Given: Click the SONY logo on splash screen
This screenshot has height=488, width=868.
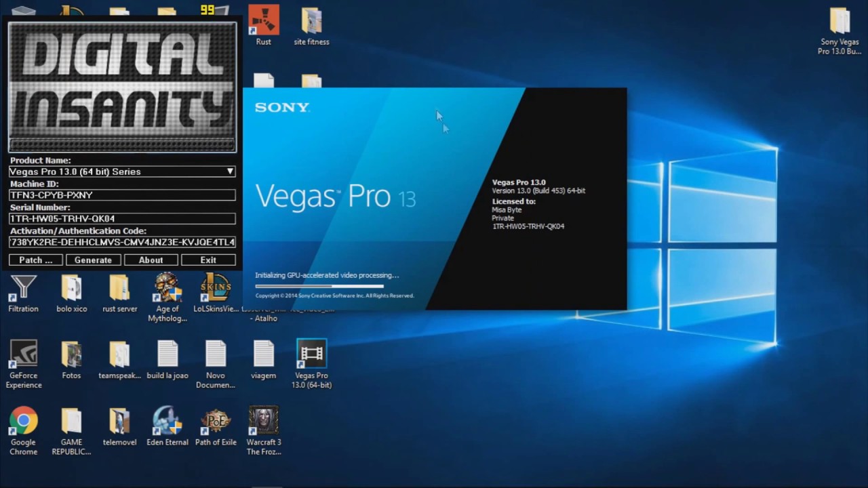Looking at the screenshot, I should point(282,107).
